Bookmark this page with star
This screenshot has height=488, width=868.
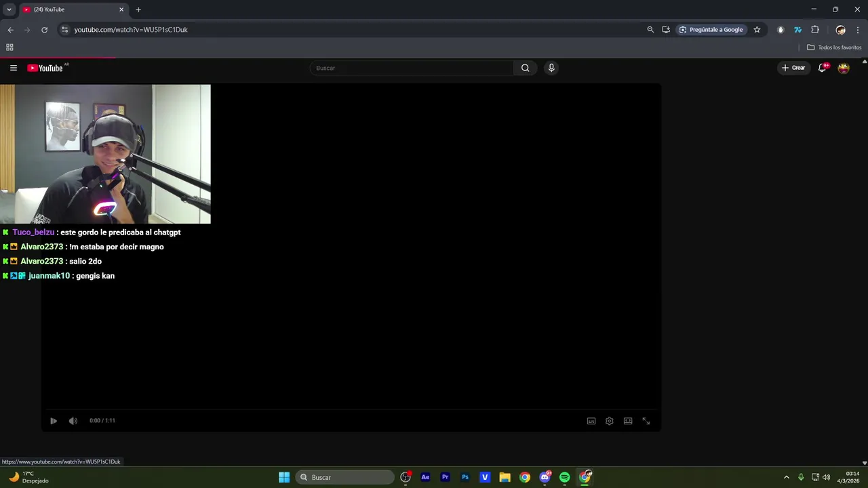[757, 30]
